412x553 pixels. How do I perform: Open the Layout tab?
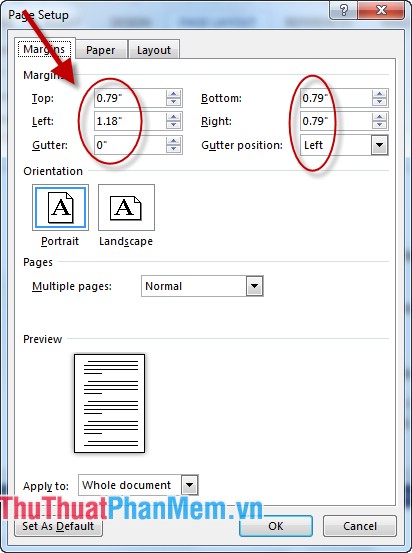[x=154, y=49]
